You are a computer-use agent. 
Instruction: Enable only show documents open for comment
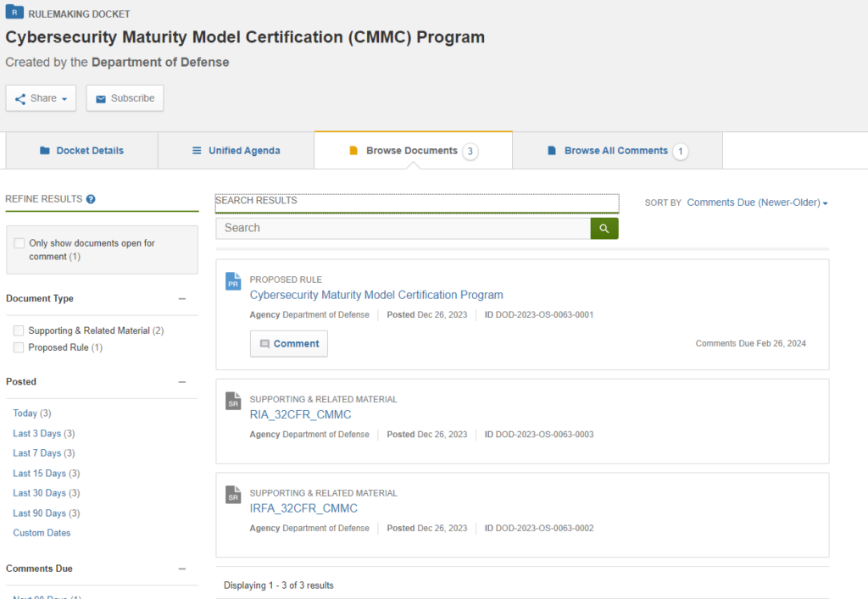tap(19, 243)
